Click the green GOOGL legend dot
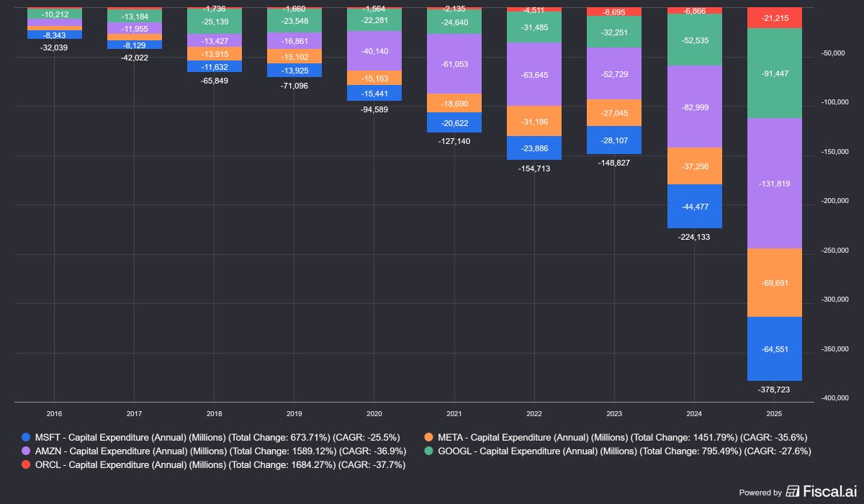Screen dimensions: 864x504 pos(429,451)
